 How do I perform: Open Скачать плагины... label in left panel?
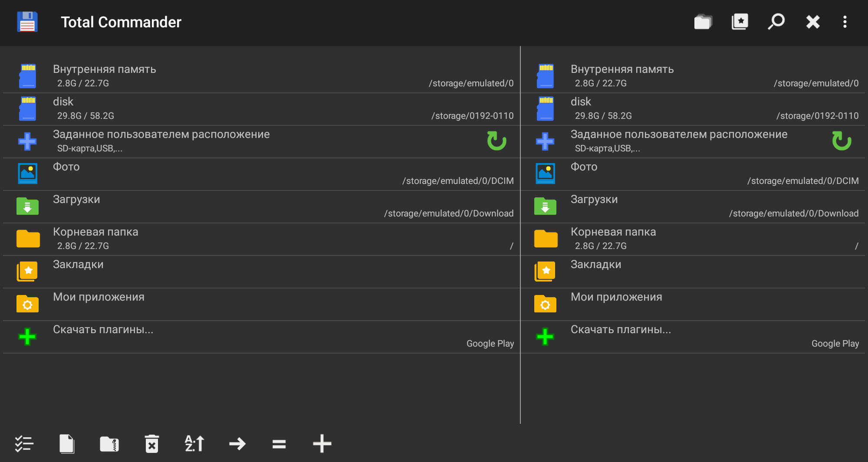pos(103,330)
